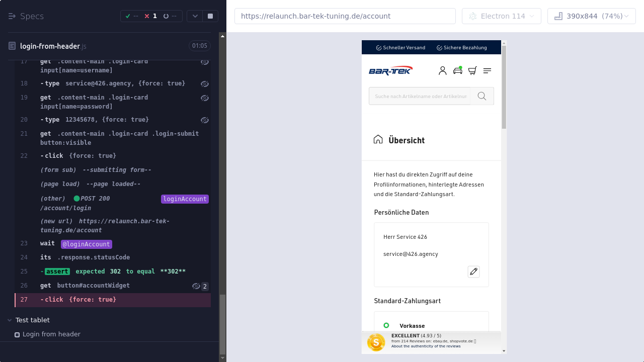Open the 390x844 viewport size dropdown

tap(591, 16)
